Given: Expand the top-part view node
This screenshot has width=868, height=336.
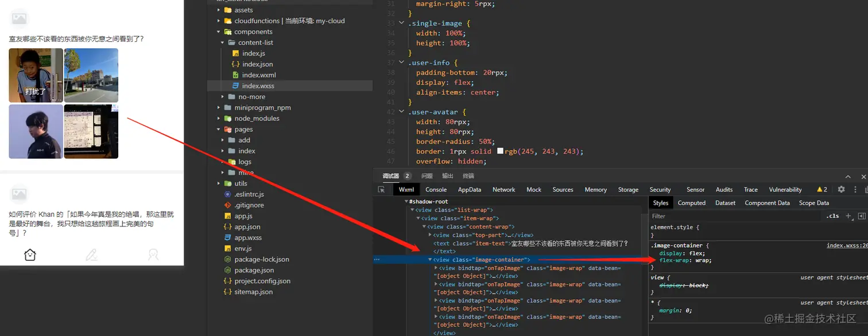Looking at the screenshot, I should [x=431, y=235].
